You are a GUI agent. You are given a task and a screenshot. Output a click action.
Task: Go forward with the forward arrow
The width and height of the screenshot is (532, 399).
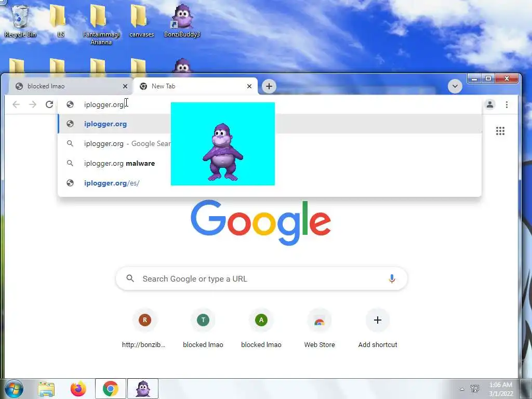point(33,104)
